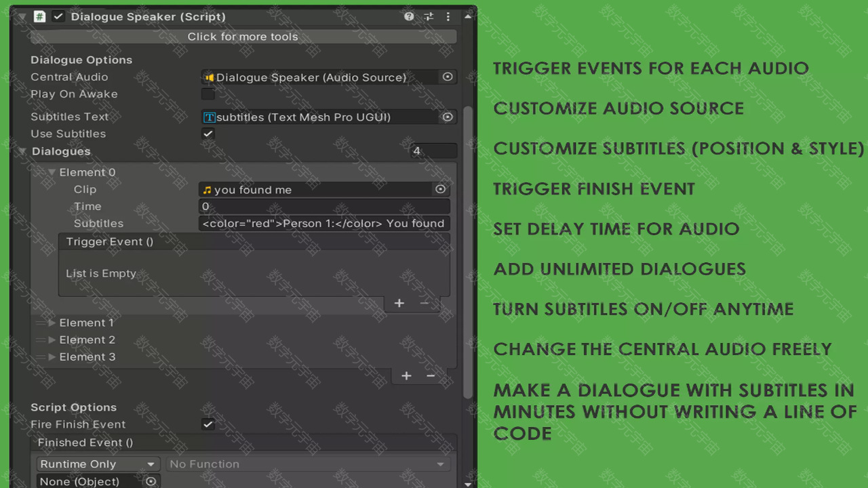Click the Audio Source speaker icon
This screenshot has width=868, height=488.
[x=210, y=77]
